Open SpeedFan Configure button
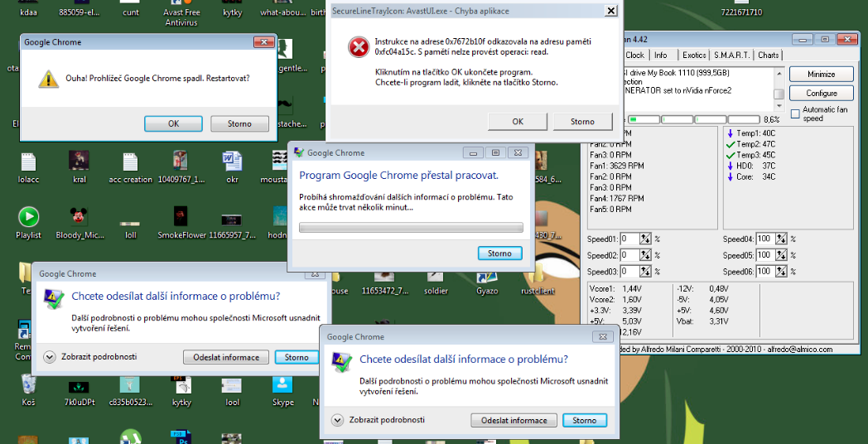This screenshot has height=444, width=868. click(821, 93)
